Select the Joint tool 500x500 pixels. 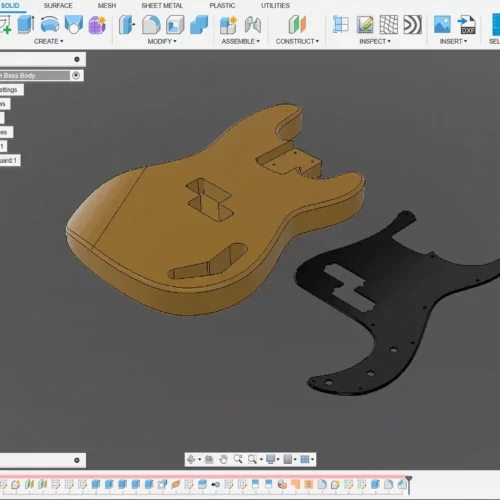click(253, 24)
